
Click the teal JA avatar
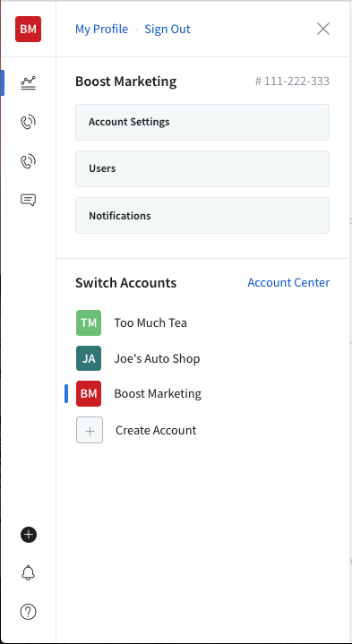pyautogui.click(x=89, y=358)
